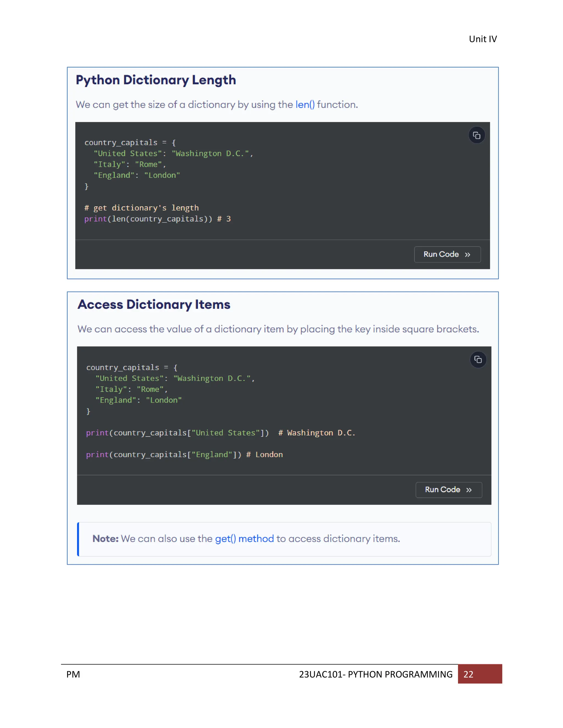Image resolution: width=563 pixels, height=728 pixels.
Task: Click the 'PM' footer text
Action: [x=73, y=674]
